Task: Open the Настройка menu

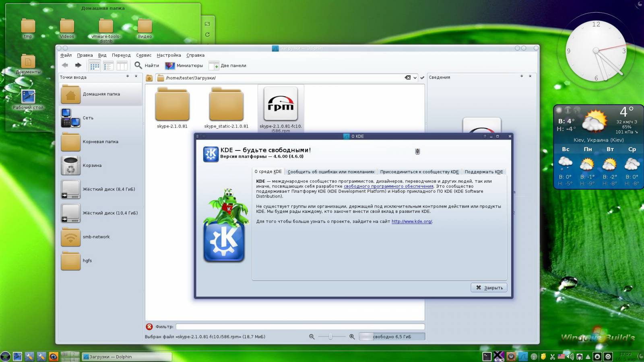Action: (169, 55)
